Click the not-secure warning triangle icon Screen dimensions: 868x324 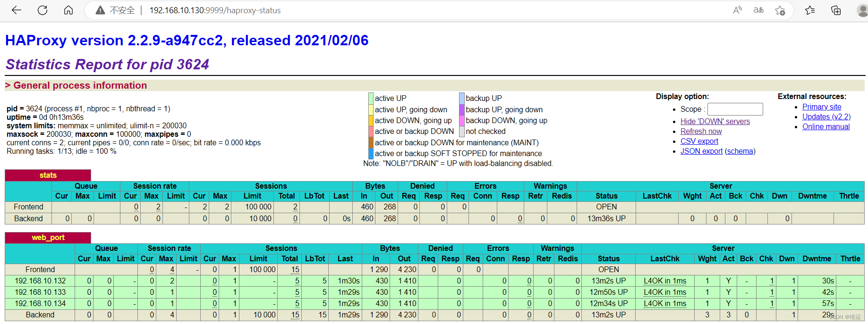point(100,10)
